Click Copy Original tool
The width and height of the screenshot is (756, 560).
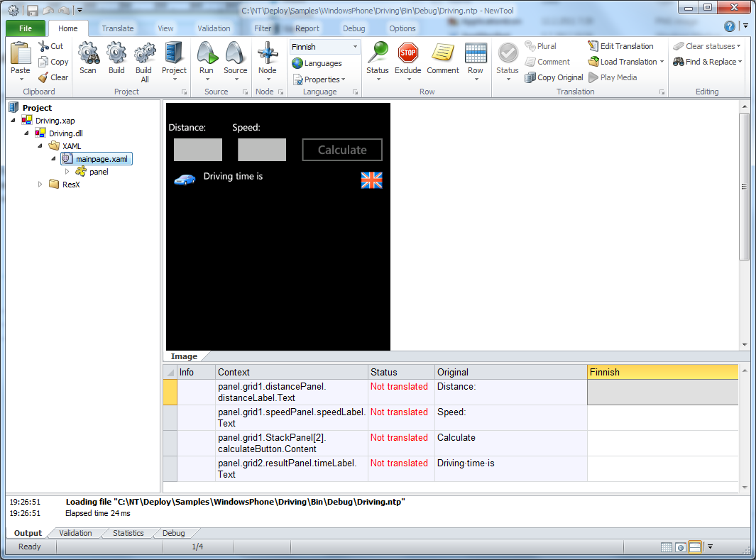point(554,77)
